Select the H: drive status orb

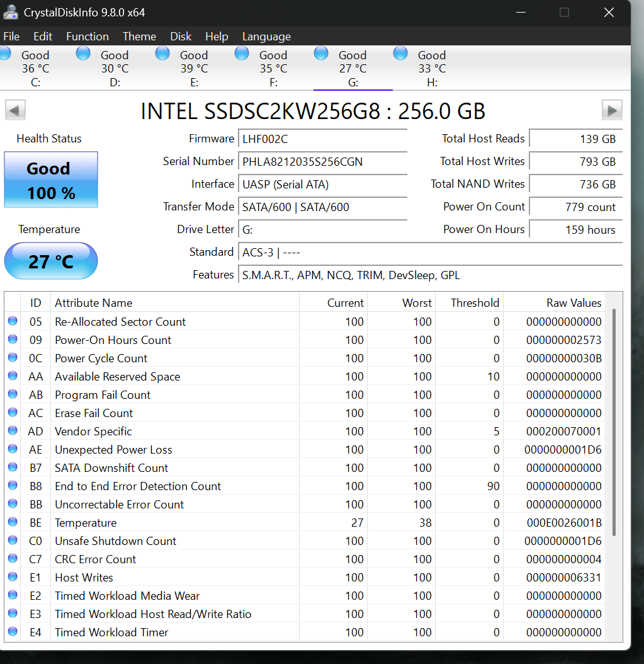tap(400, 54)
